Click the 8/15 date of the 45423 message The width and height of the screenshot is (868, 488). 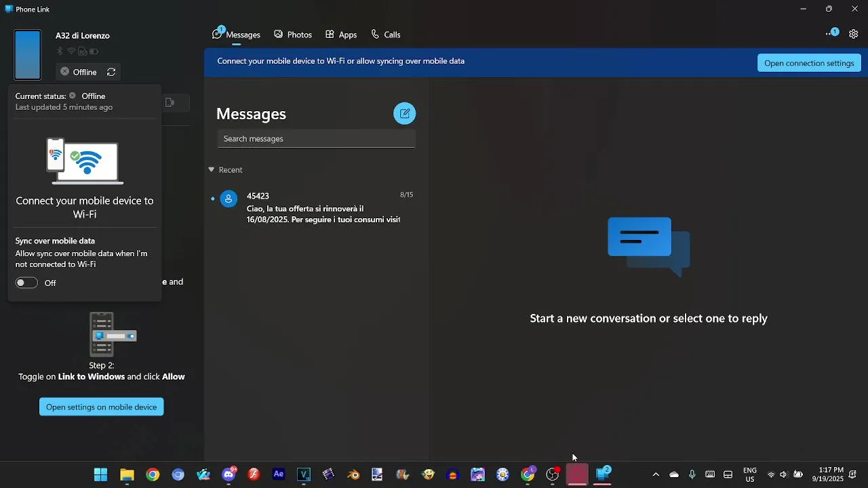(x=406, y=195)
